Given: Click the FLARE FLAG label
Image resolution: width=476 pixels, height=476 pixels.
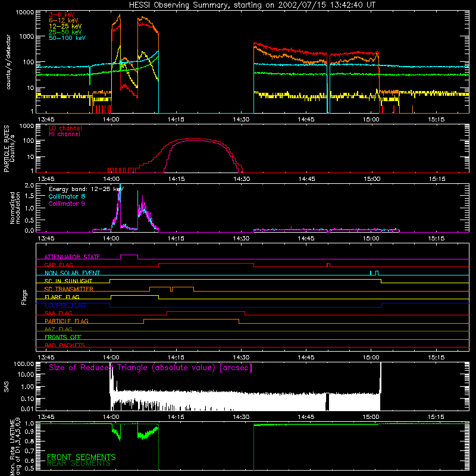Looking at the screenshot, I should [62, 297].
